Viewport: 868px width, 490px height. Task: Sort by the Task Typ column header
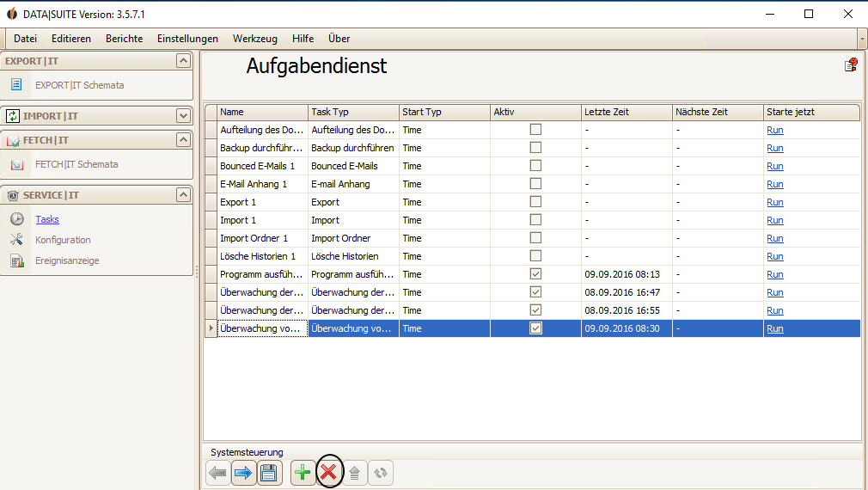click(x=353, y=112)
